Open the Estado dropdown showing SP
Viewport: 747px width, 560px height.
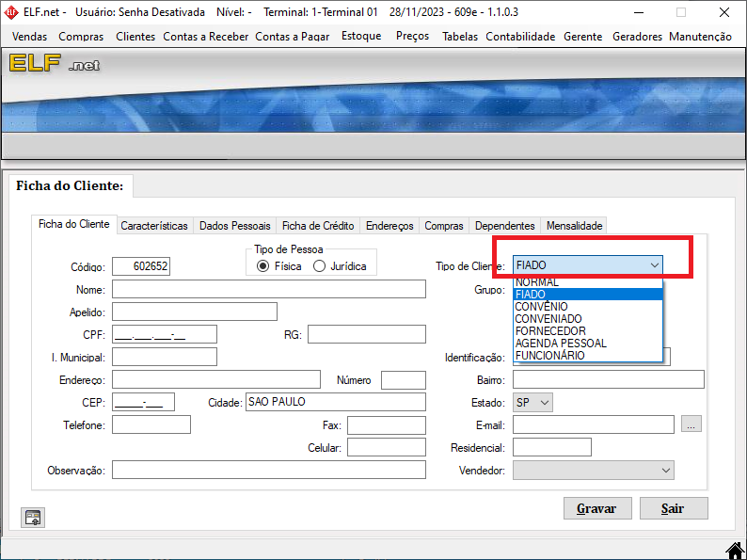pos(532,403)
